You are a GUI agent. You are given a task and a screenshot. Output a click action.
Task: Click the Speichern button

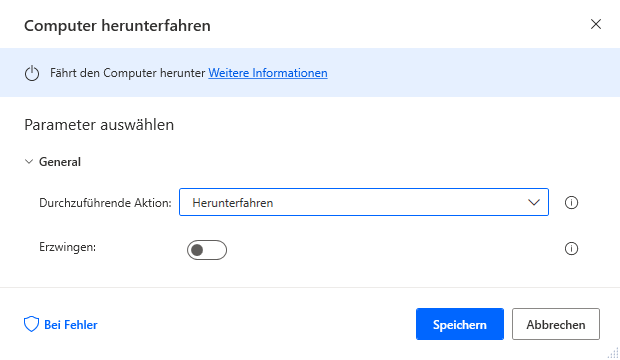click(x=459, y=324)
